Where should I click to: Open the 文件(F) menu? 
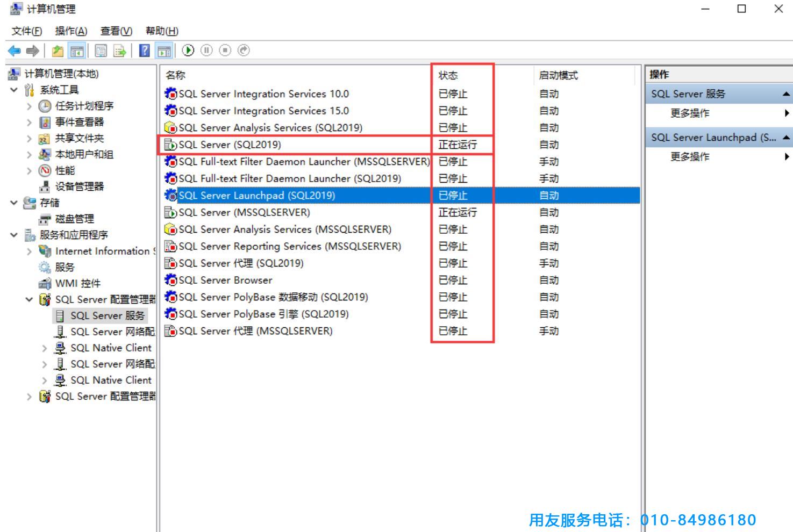point(27,31)
